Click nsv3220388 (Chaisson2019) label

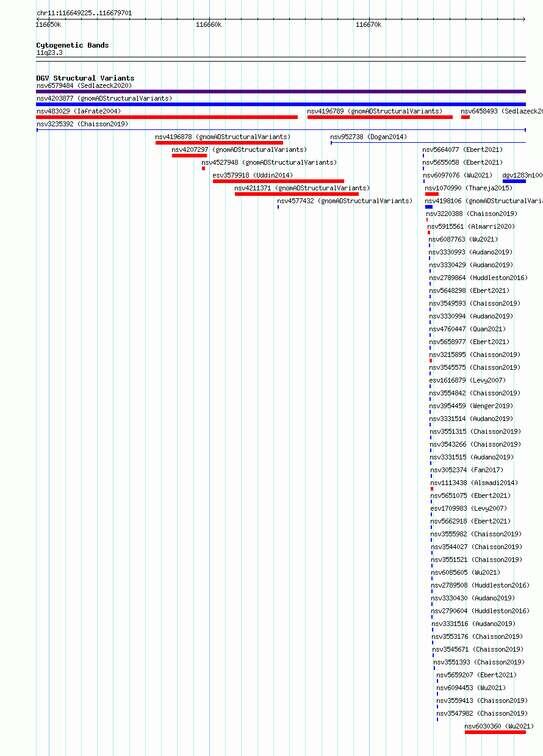[x=472, y=214]
